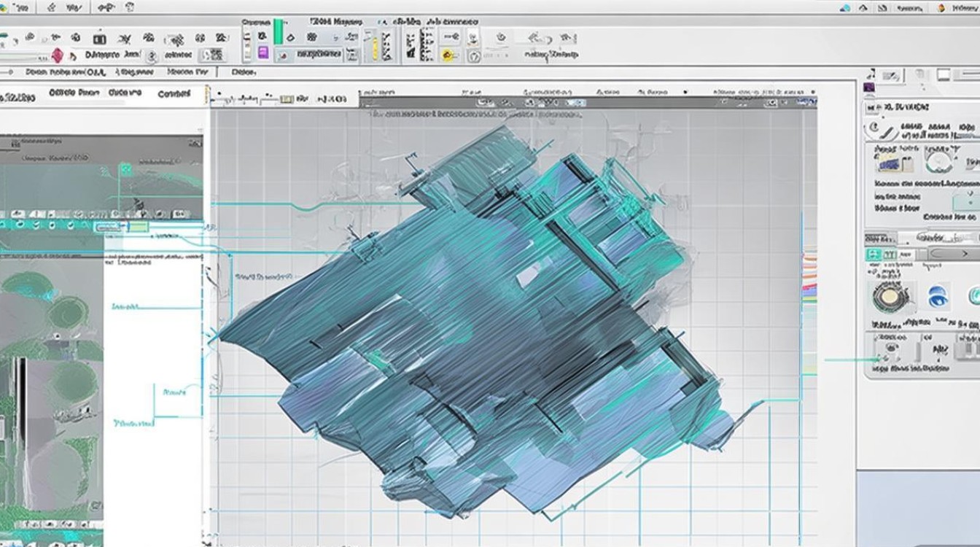Select the purple square toolbar icon
The width and height of the screenshot is (980, 547).
[x=263, y=53]
